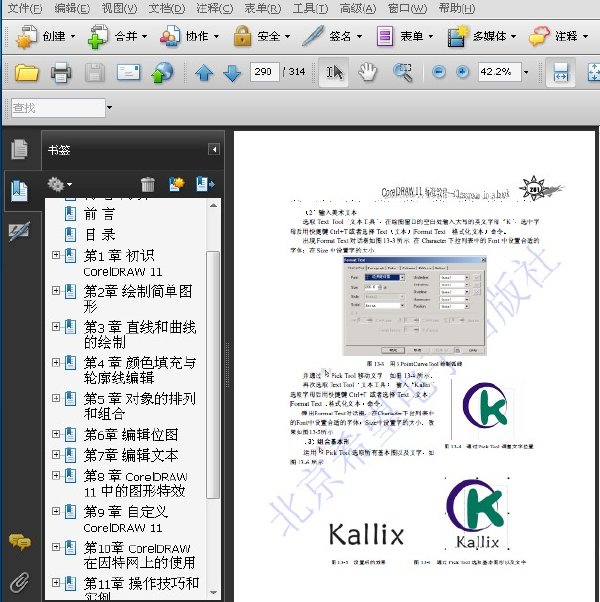
Task: Open the Attachments paperclip icon
Action: tap(20, 582)
